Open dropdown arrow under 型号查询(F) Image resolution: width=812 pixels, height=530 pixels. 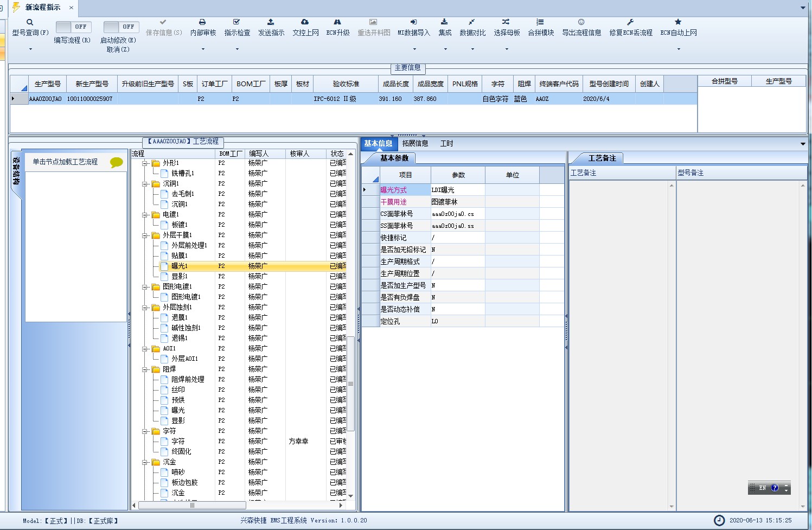click(30, 49)
